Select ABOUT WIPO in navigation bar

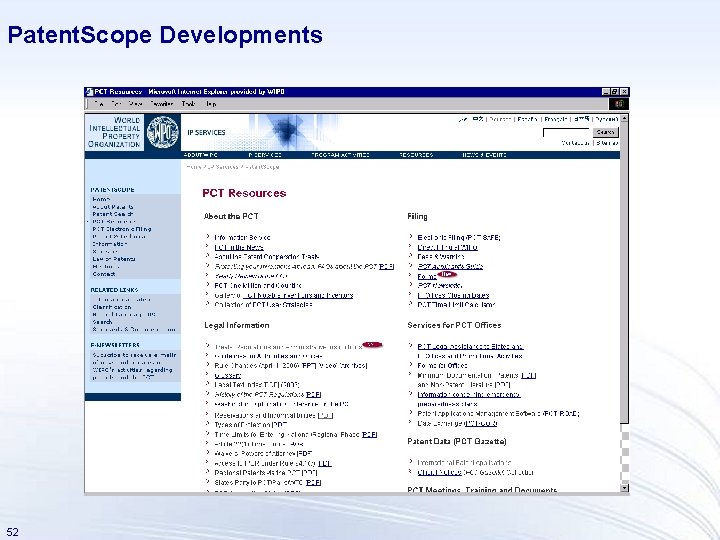coord(201,155)
